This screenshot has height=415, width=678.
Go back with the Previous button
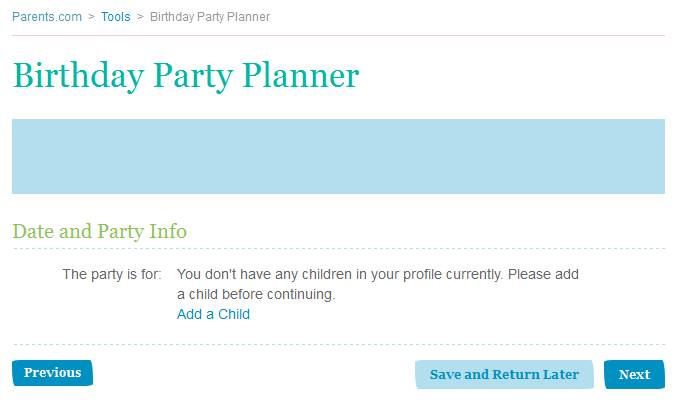(52, 373)
